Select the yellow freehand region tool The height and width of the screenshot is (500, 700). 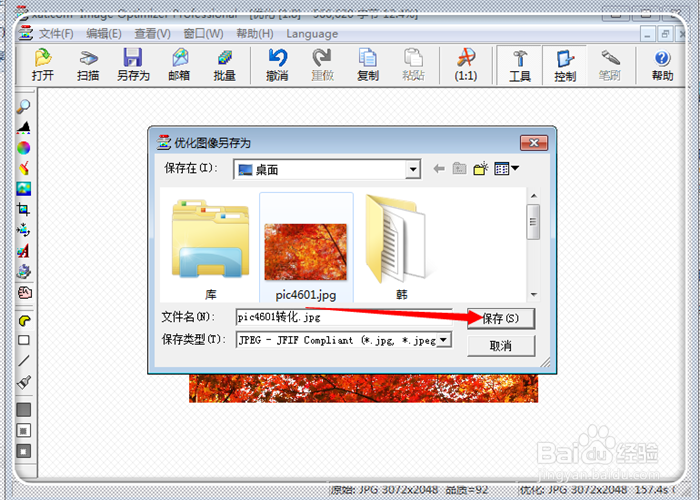(25, 320)
